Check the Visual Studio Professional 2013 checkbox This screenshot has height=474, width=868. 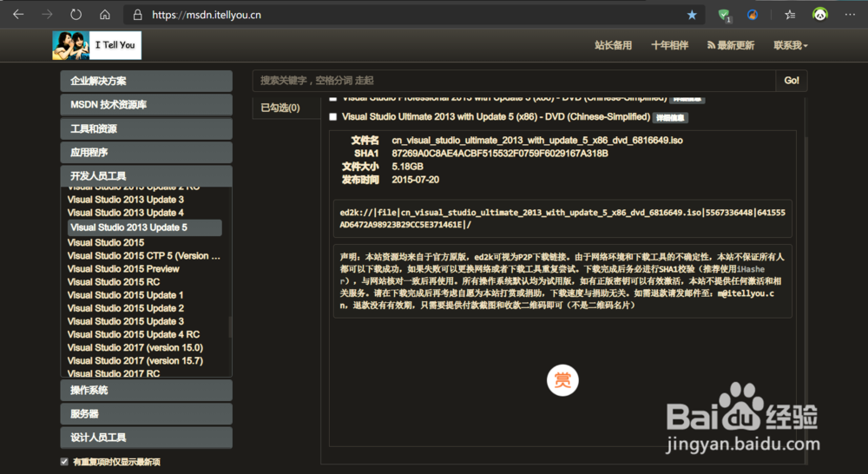click(332, 100)
